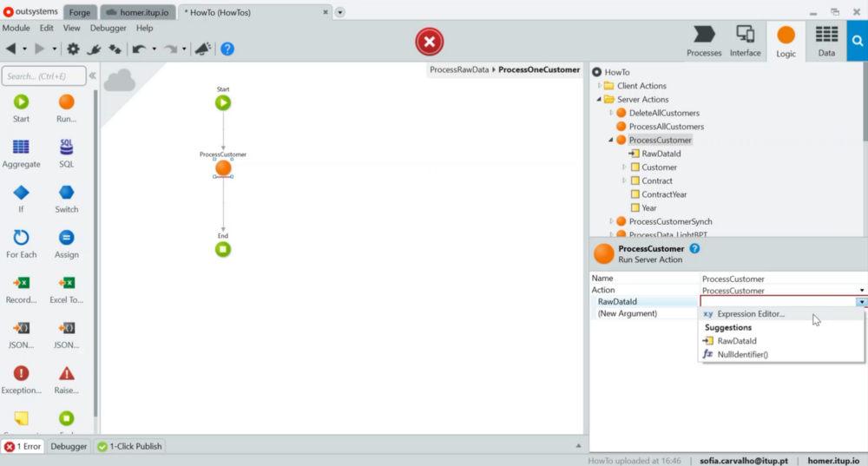Collapse the Server Actions folder
The image size is (868, 466).
click(x=599, y=100)
